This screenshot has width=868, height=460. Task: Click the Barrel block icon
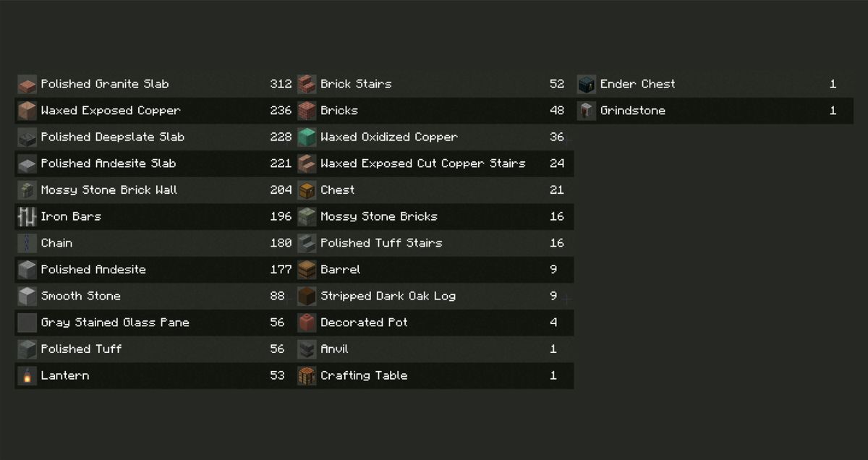click(x=307, y=270)
